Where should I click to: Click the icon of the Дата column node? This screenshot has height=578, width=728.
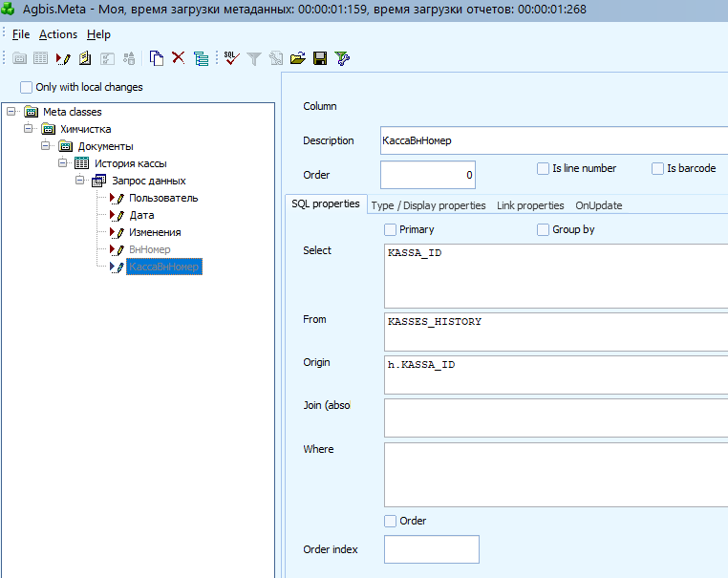117,215
